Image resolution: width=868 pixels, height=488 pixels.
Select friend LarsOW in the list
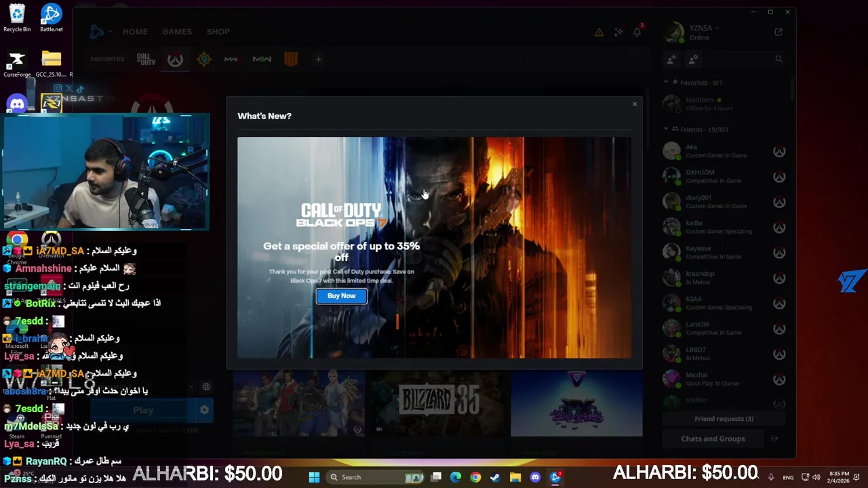tap(724, 328)
